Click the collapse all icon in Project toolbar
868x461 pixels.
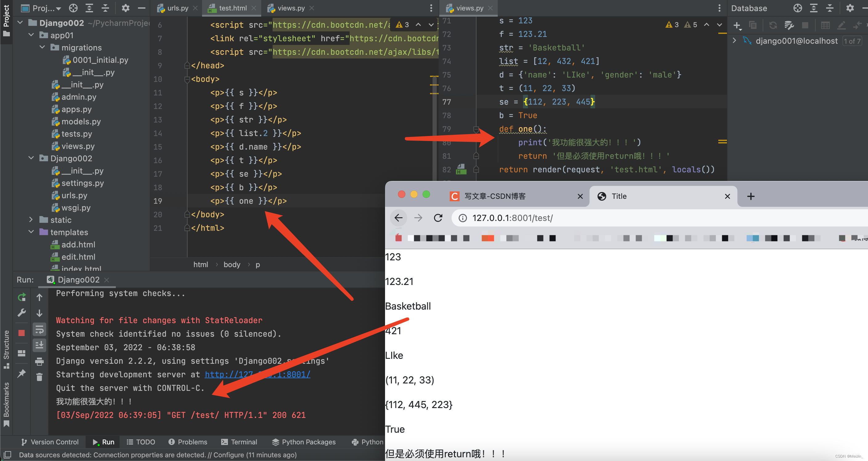(105, 8)
